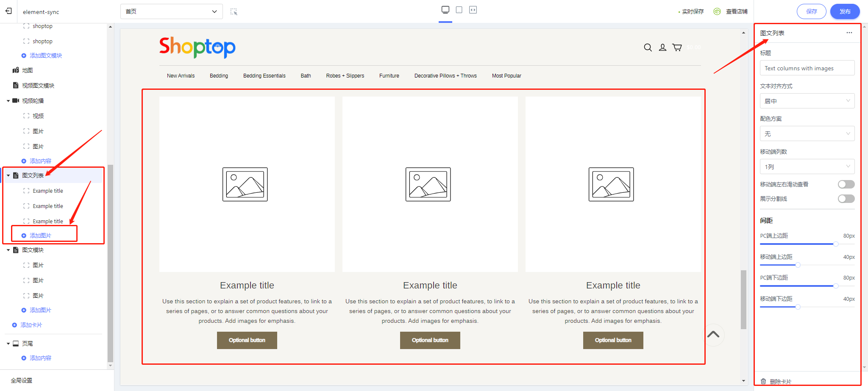This screenshot has width=868, height=391.
Task: Click 添加图片 under 图文列表
Action: point(40,236)
